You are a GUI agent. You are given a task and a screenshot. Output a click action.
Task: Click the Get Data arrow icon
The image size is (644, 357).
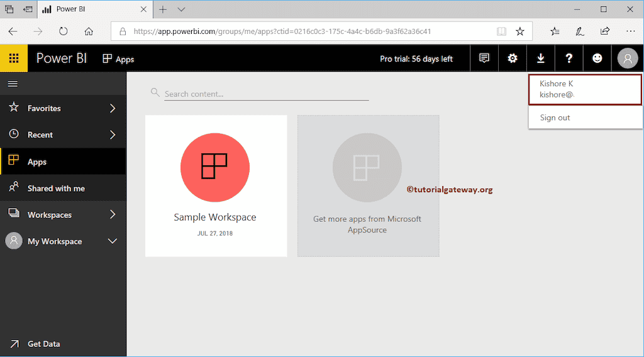[14, 344]
